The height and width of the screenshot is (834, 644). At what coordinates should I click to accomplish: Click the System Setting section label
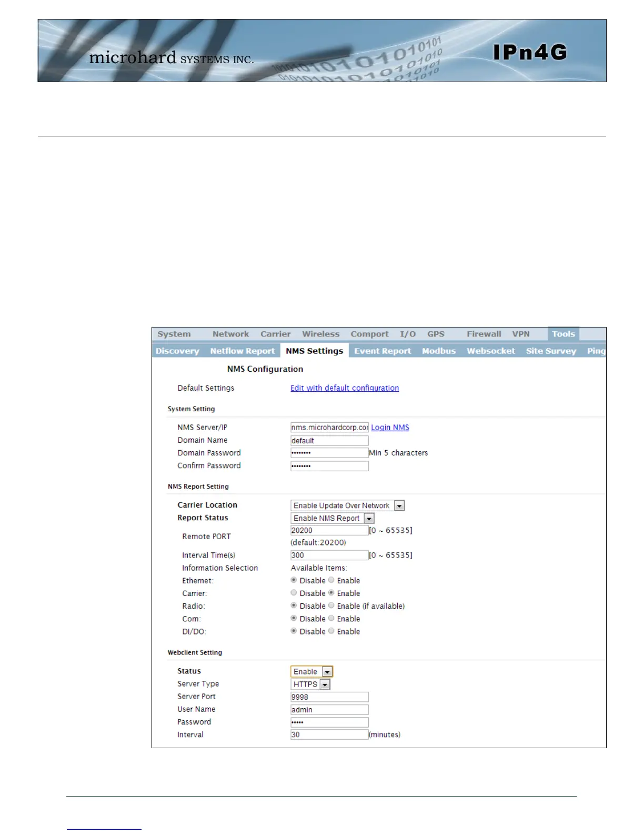[x=191, y=409]
